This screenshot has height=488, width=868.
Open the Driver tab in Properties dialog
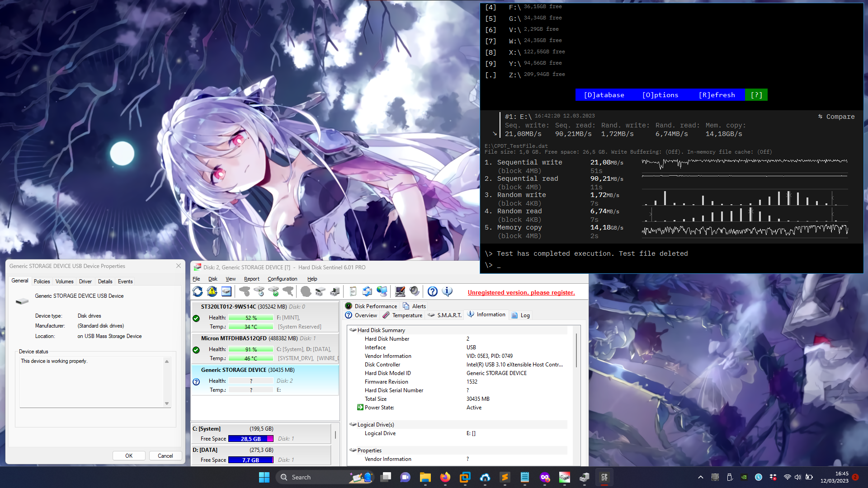85,281
